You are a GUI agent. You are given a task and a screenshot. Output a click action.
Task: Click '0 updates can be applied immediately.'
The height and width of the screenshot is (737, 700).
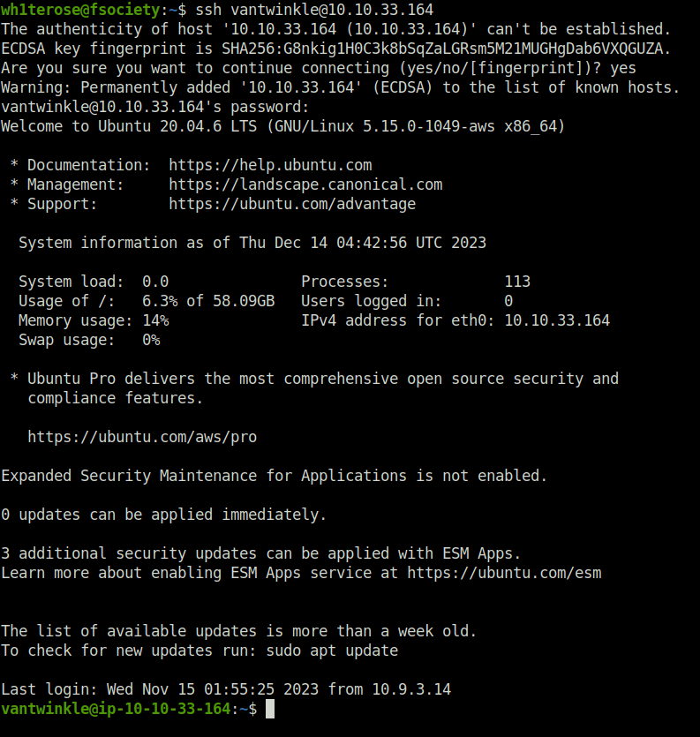pyautogui.click(x=163, y=515)
